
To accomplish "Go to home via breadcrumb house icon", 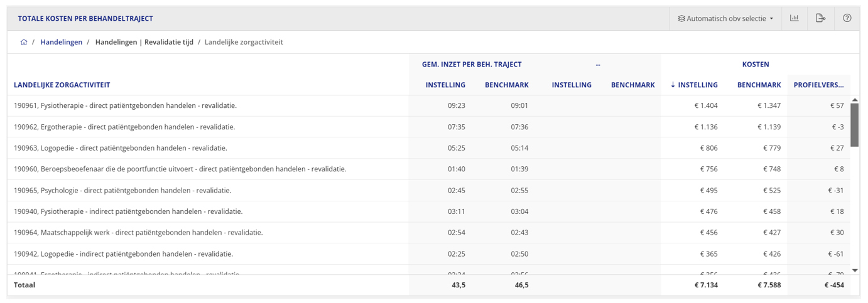I will (24, 42).
